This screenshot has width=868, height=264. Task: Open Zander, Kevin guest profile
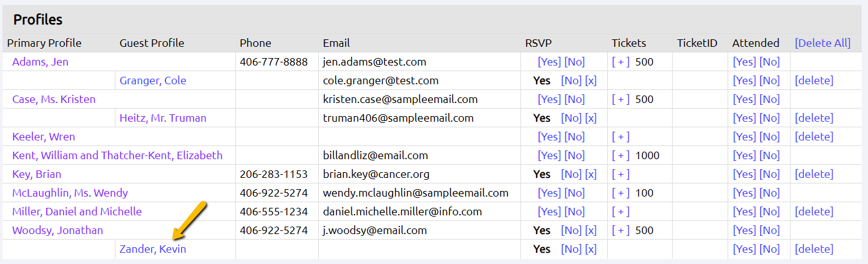[x=153, y=249]
